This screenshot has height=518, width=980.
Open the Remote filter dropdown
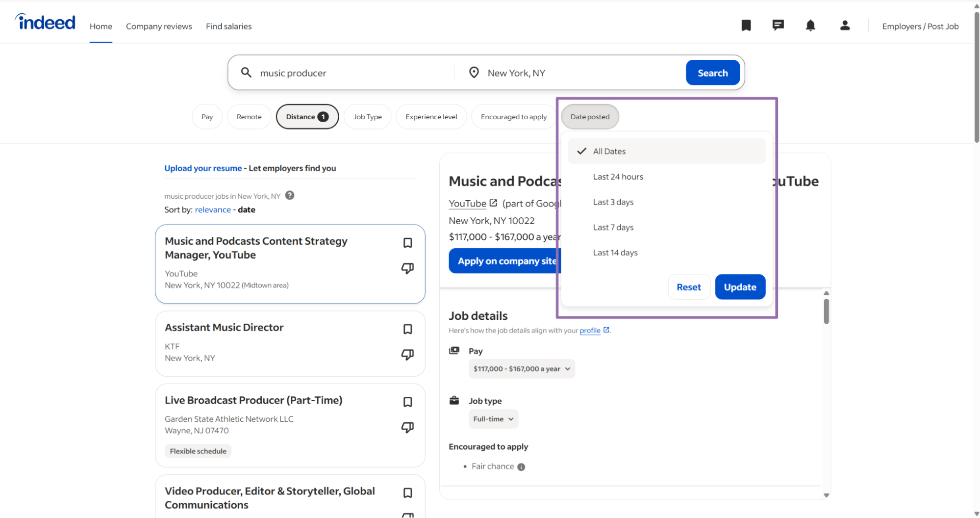249,117
